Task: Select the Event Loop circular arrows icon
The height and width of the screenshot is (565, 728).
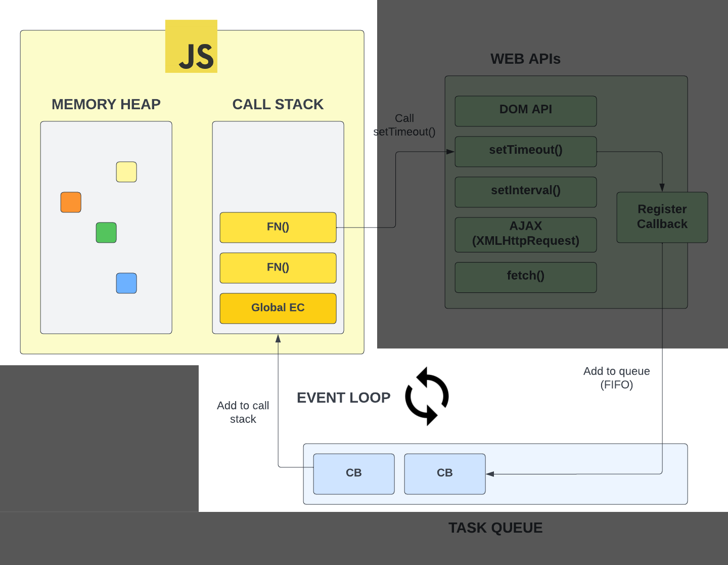Action: tap(427, 397)
